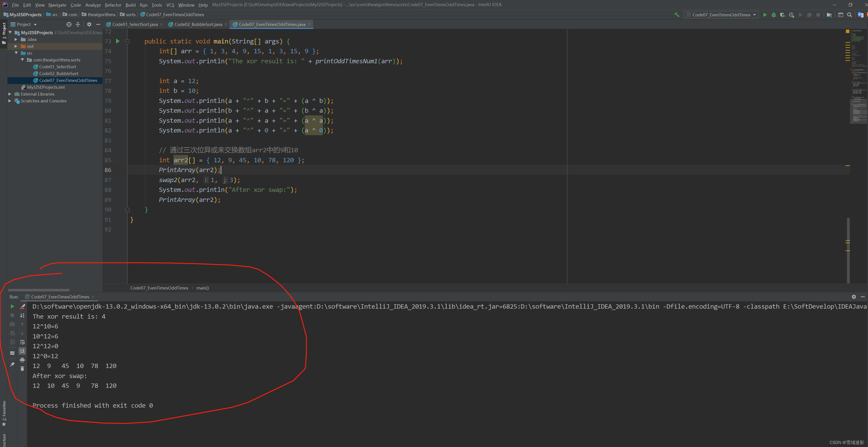868x447 pixels.
Task: Open the Project Structure icon
Action: (x=829, y=15)
